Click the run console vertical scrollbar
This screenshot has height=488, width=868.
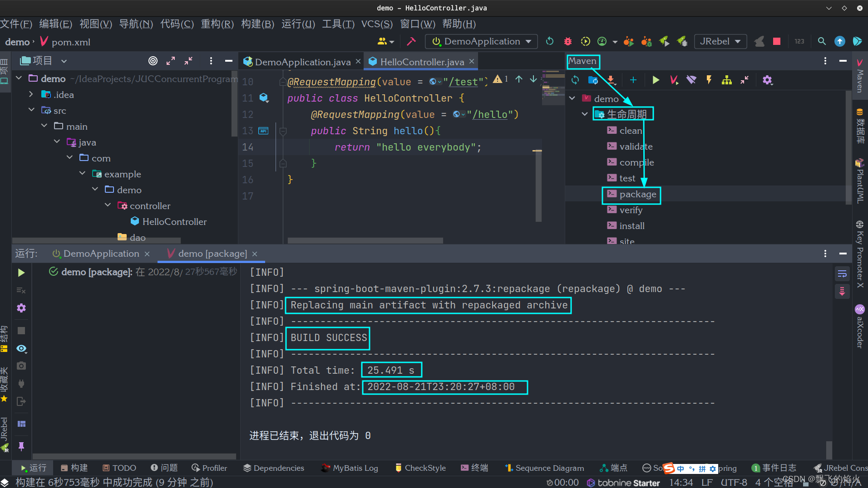[829, 449]
